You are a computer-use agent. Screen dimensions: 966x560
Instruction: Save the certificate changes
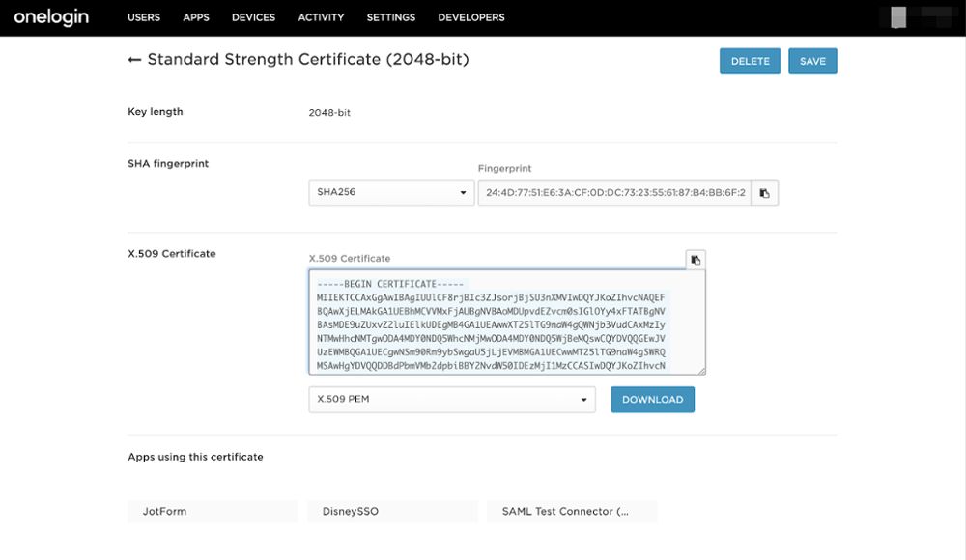pyautogui.click(x=812, y=60)
